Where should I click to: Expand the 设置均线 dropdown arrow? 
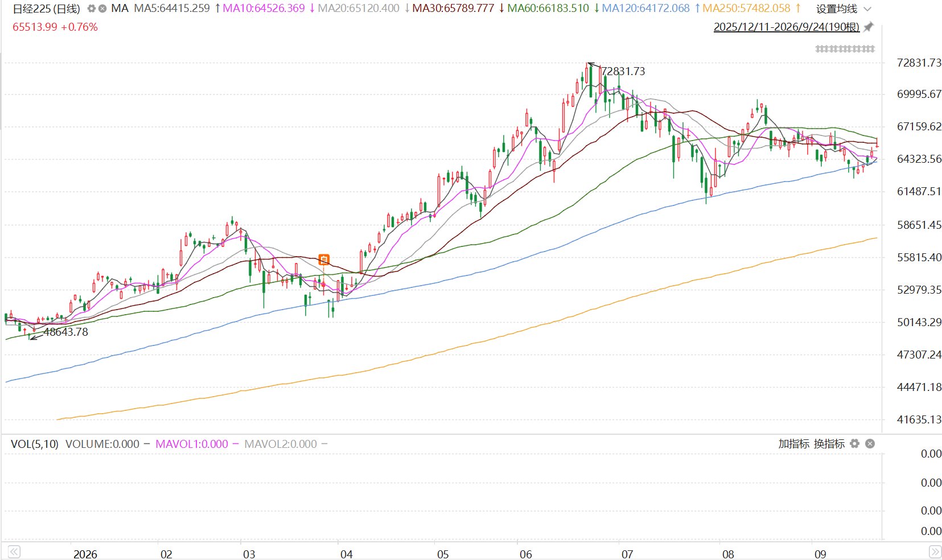pos(867,9)
